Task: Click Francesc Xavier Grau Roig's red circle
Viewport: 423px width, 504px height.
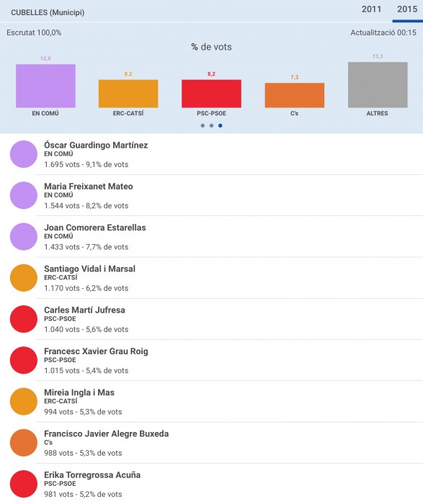Action: point(24,360)
